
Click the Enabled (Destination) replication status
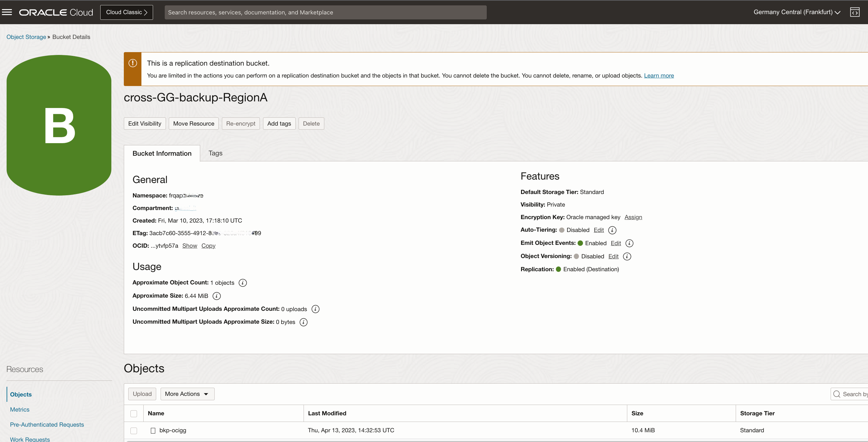coord(591,269)
